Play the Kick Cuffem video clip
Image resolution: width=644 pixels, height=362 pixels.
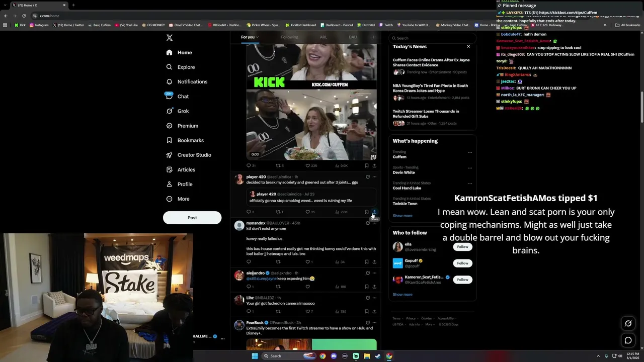point(311,102)
